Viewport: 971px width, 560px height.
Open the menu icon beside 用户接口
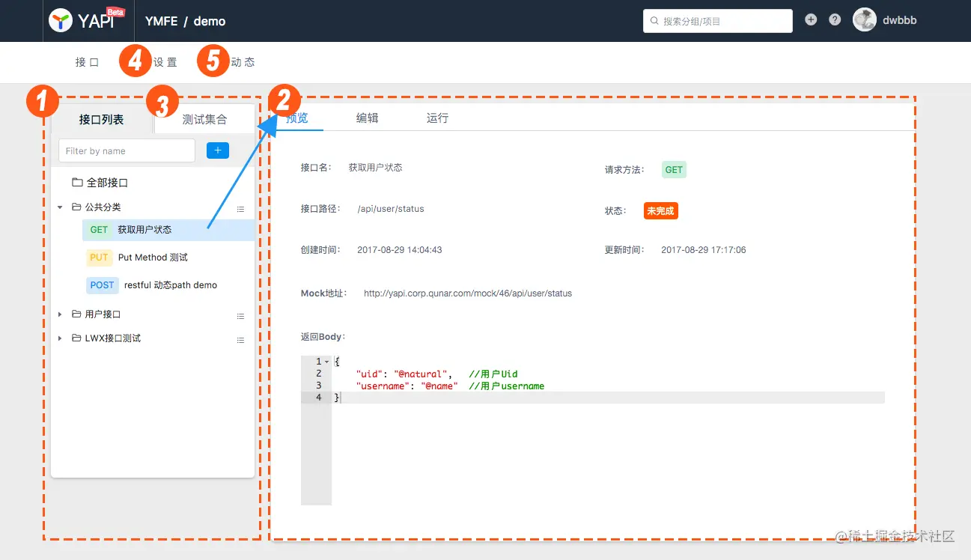click(x=240, y=316)
